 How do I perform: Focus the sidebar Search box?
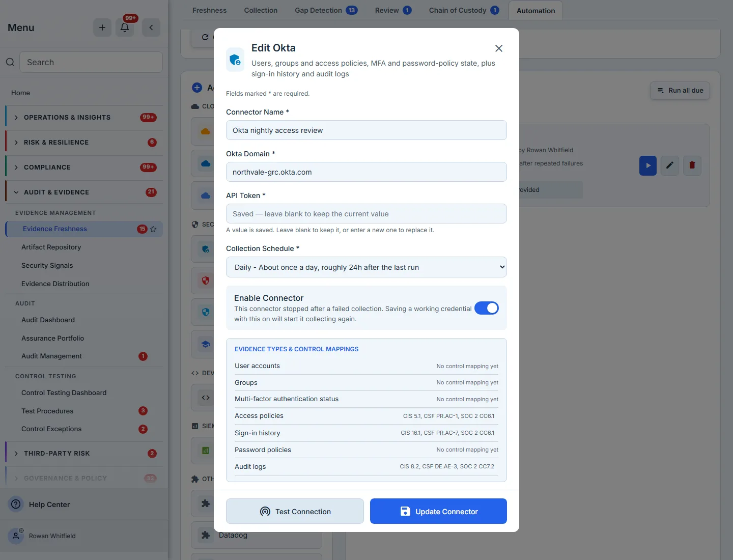(x=91, y=62)
